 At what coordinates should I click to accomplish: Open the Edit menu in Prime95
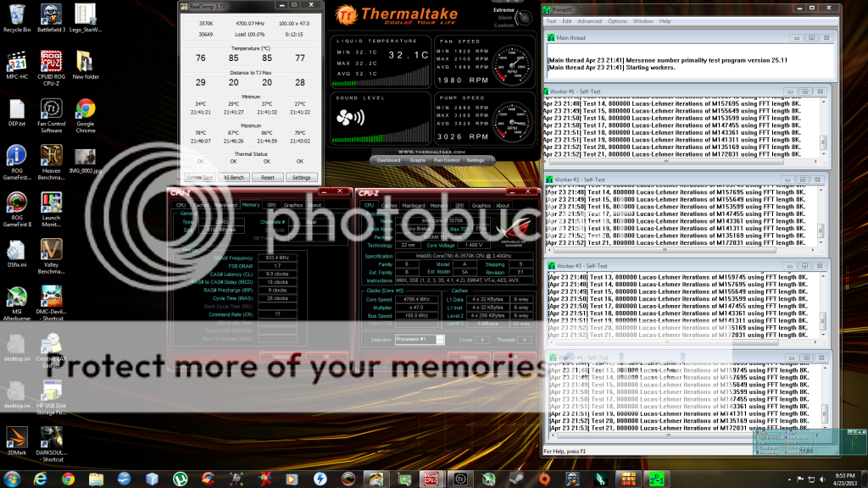[x=567, y=21]
